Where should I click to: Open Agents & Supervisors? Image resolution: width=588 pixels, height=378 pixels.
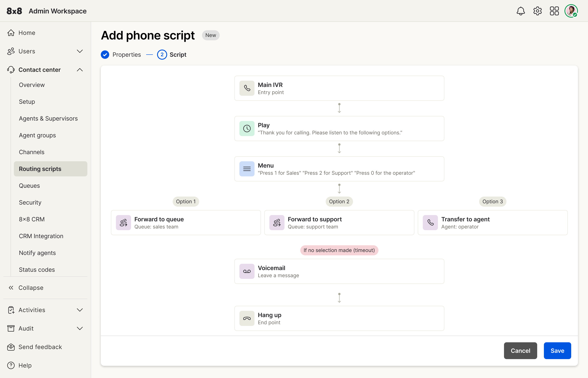click(x=48, y=118)
